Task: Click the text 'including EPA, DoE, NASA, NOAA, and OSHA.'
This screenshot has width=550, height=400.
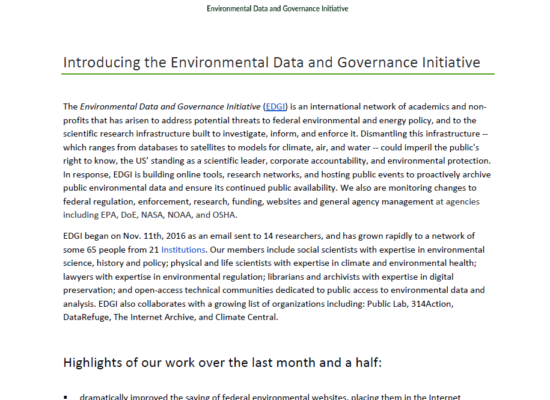Action: (x=150, y=215)
